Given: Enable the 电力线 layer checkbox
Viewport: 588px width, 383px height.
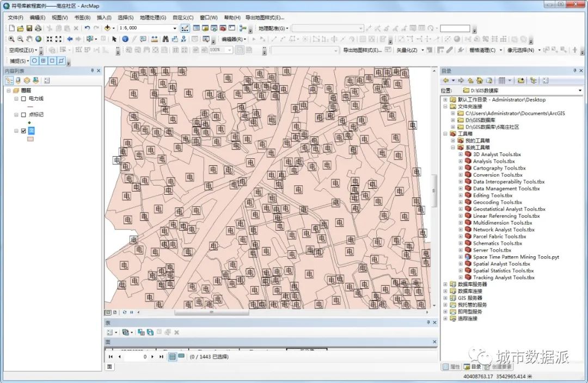Looking at the screenshot, I should (23, 98).
